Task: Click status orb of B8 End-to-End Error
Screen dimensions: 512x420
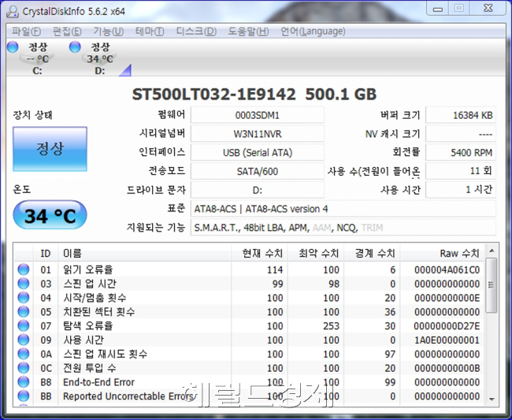Action: click(x=23, y=382)
